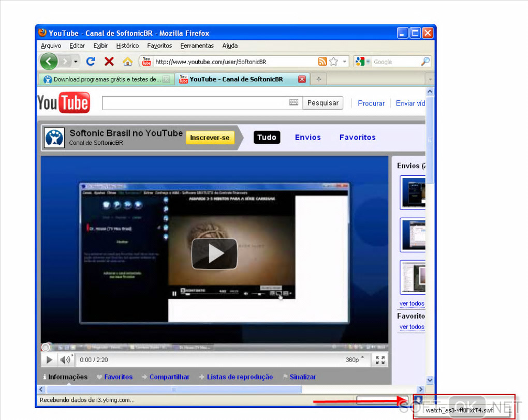Open the third Envios video thumbnail
This screenshot has width=528, height=420.
click(413, 277)
